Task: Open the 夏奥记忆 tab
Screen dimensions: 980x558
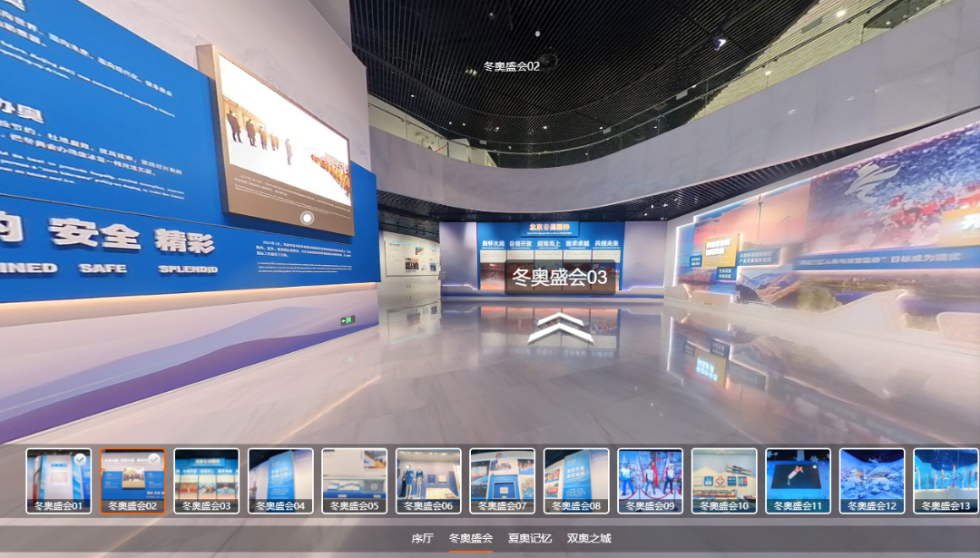Action: click(530, 538)
